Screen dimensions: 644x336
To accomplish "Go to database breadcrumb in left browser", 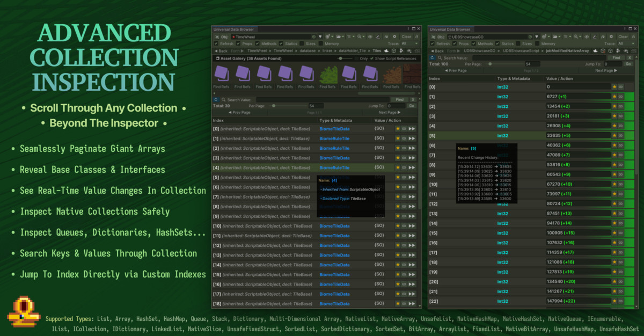I will (308, 50).
